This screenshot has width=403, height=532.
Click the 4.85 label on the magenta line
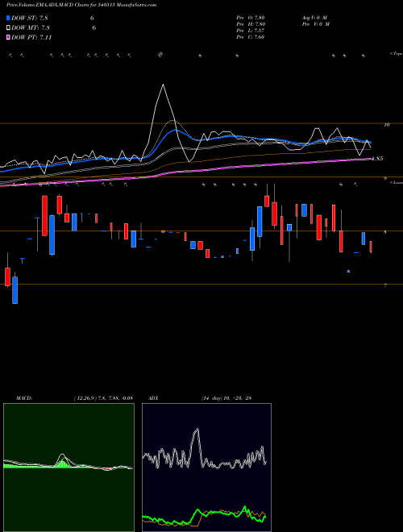pos(377,159)
